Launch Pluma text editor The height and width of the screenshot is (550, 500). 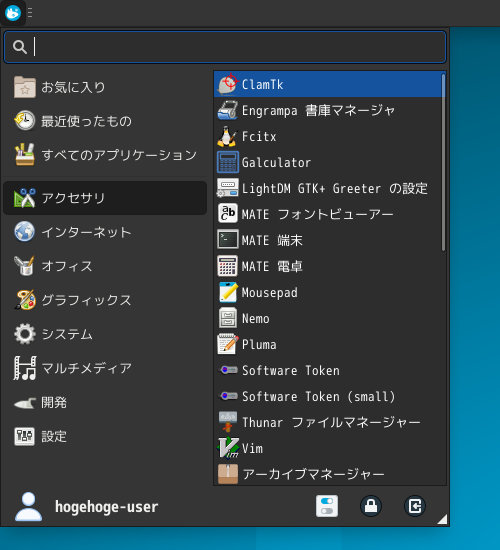click(x=329, y=344)
